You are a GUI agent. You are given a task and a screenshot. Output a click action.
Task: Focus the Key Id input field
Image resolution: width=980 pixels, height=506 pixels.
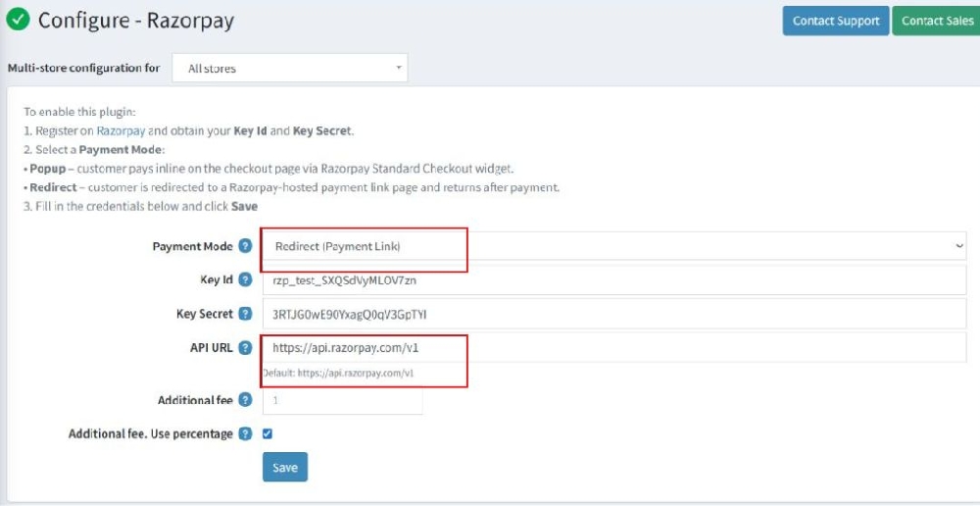coord(614,280)
